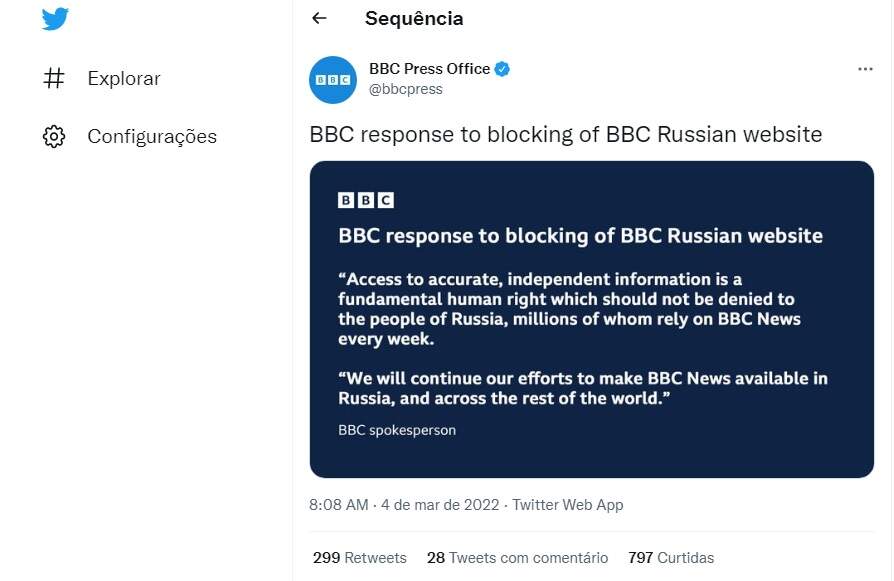Select the Configurações menu label
Image resolution: width=894 pixels, height=581 pixels.
pyautogui.click(x=152, y=136)
